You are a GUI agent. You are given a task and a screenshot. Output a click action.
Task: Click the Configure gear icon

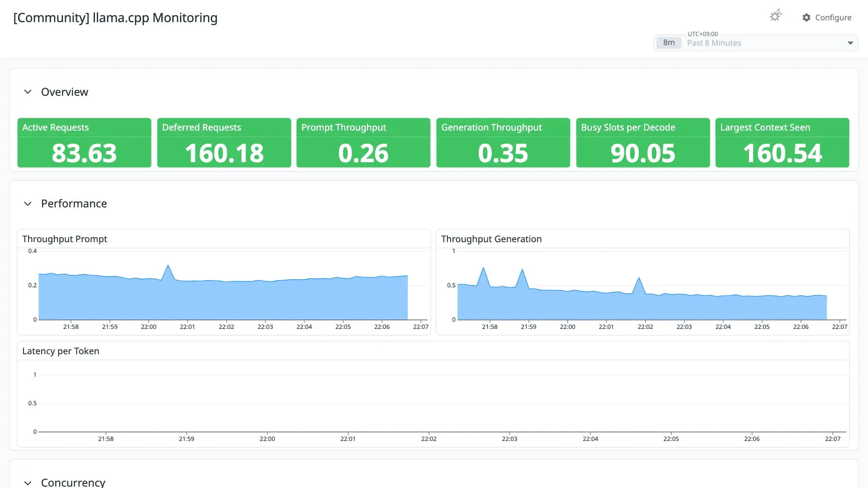(807, 17)
